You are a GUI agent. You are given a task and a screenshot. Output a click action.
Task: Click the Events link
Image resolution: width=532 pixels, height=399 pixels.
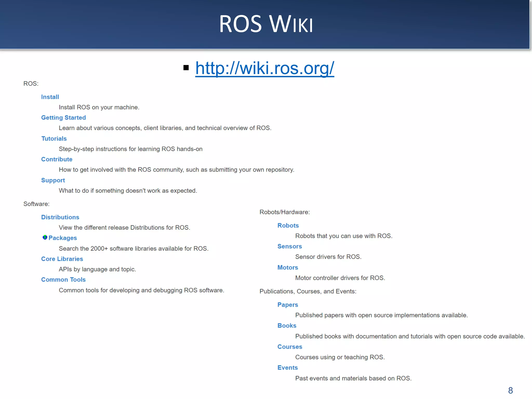(x=288, y=368)
